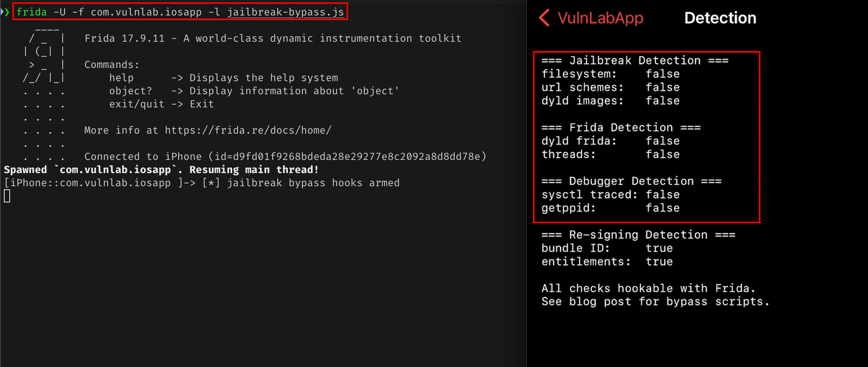Viewport: 868px width, 367px height.
Task: Select the url schemes result line
Action: click(x=610, y=87)
